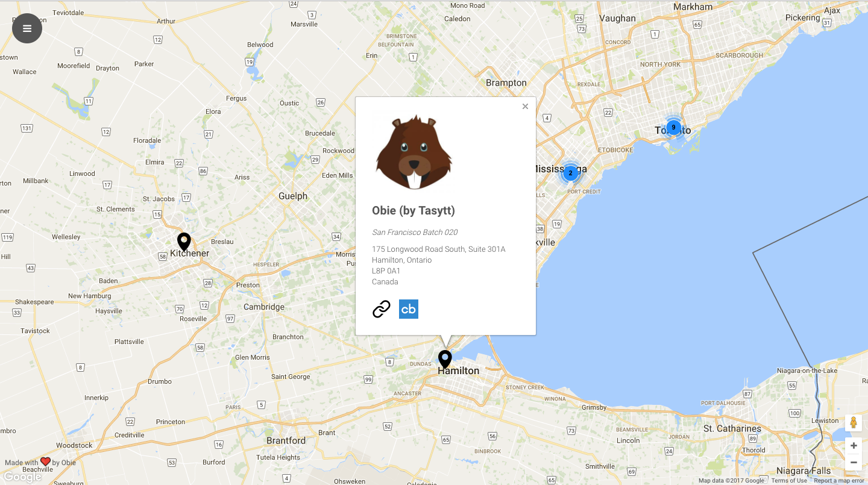Viewport: 868px width, 485px height.
Task: Open the Crunchbase cb icon
Action: pos(409,309)
